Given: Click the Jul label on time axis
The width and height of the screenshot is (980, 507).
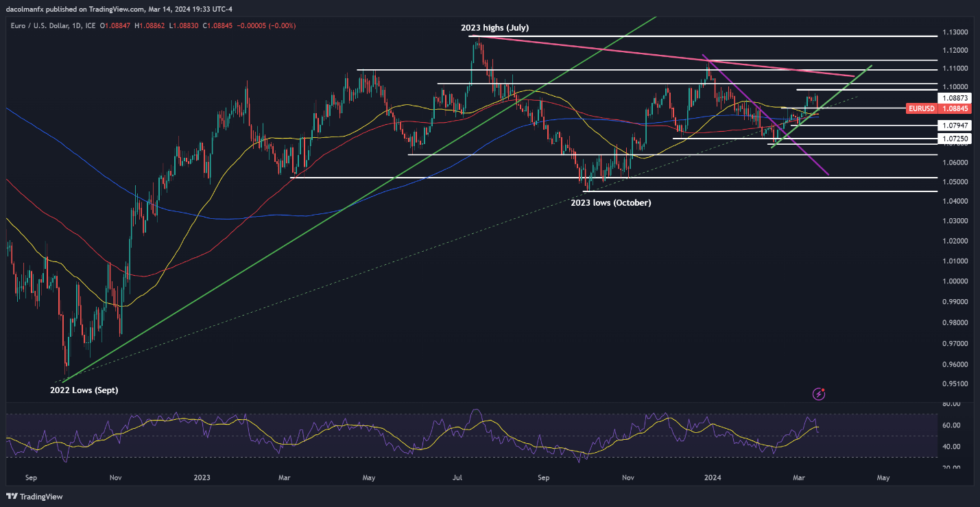Looking at the screenshot, I should point(457,477).
